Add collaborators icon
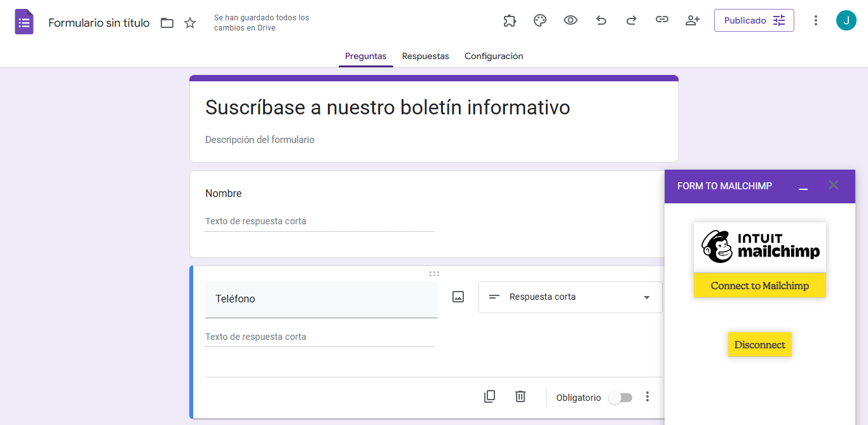Viewport: 868px width, 425px height. 693,20
